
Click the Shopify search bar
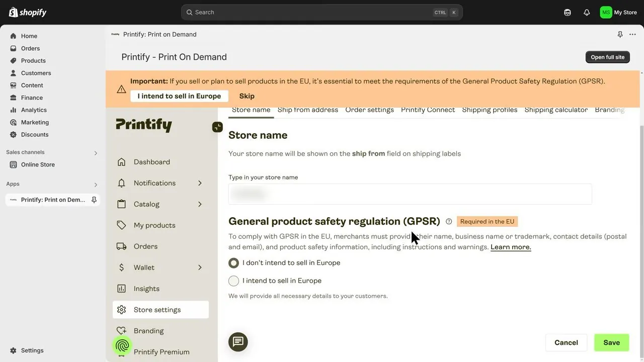(322, 13)
